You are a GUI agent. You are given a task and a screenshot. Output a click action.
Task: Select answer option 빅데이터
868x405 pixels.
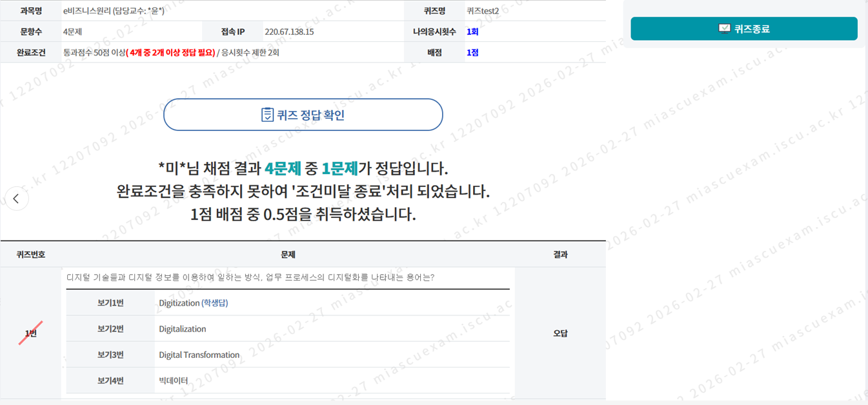coord(174,380)
